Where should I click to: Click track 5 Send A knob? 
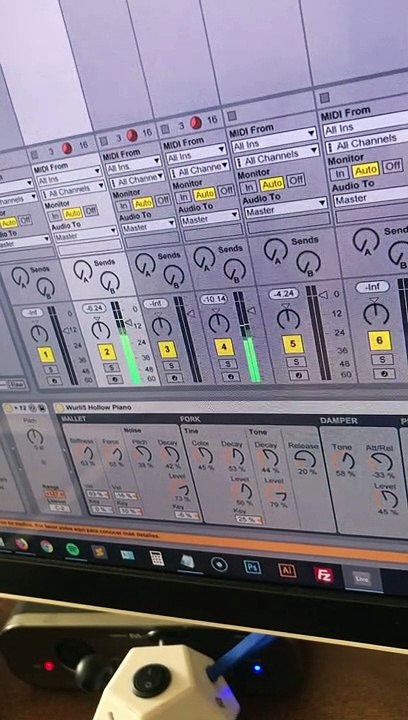pos(275,251)
